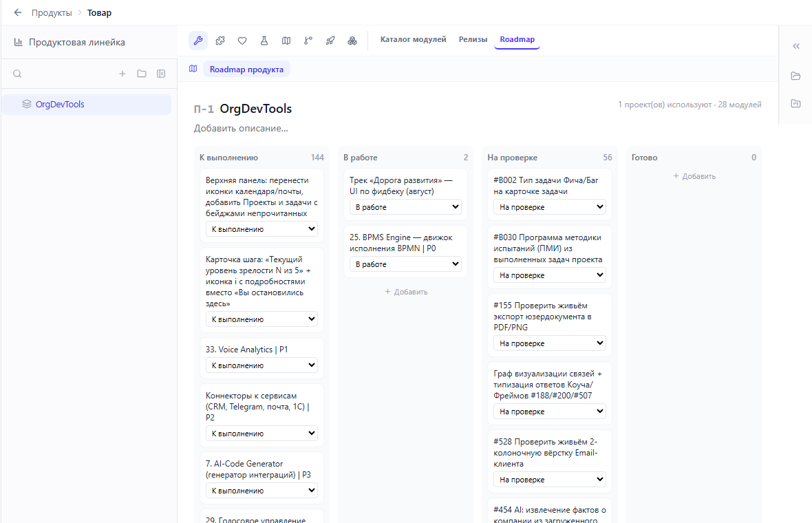812x523 pixels.
Task: Open status dropdown on Карточка шага card
Action: pyautogui.click(x=261, y=319)
